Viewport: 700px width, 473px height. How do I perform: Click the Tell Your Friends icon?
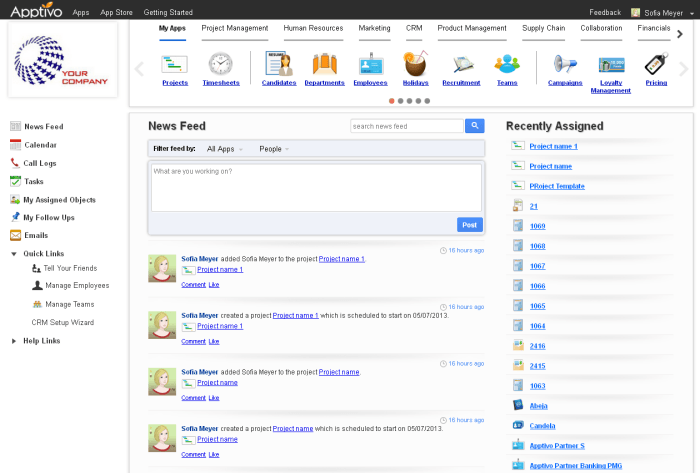click(x=36, y=268)
